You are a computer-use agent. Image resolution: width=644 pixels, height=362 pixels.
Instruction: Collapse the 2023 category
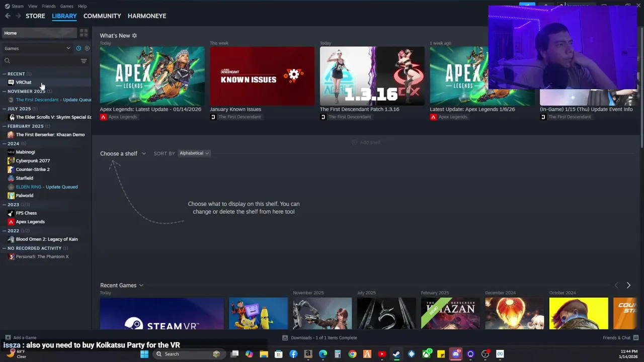[5, 205]
